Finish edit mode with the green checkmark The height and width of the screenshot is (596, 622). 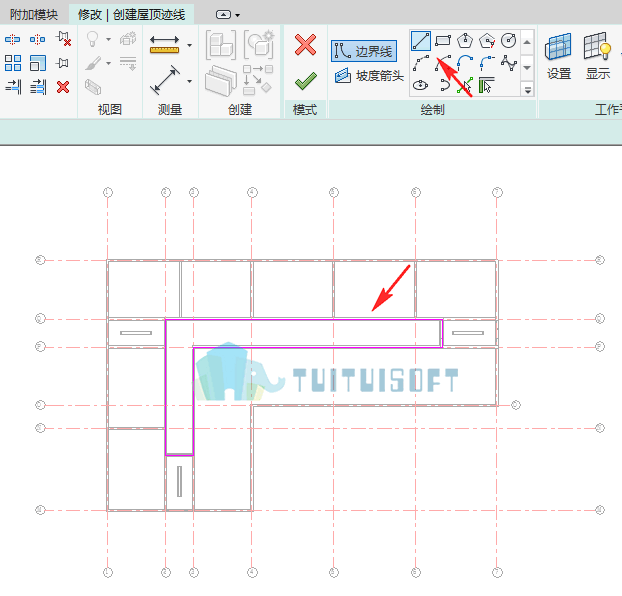pos(306,81)
